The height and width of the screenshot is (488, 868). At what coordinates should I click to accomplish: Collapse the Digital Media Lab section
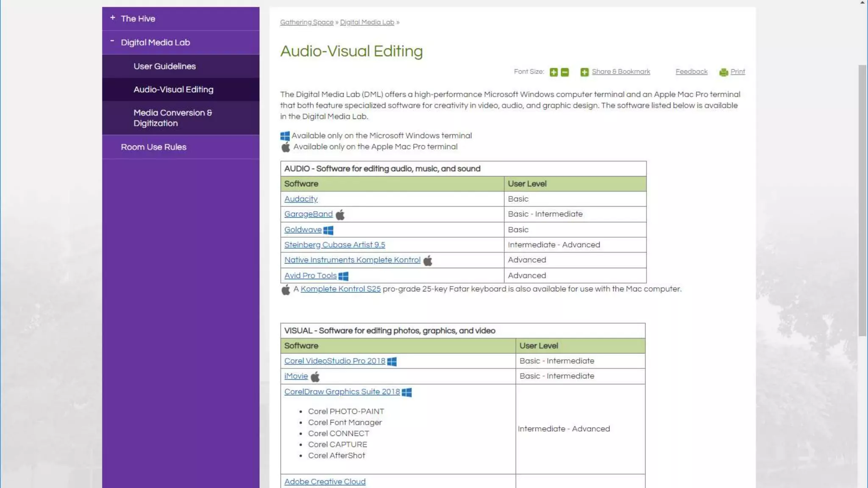(112, 42)
